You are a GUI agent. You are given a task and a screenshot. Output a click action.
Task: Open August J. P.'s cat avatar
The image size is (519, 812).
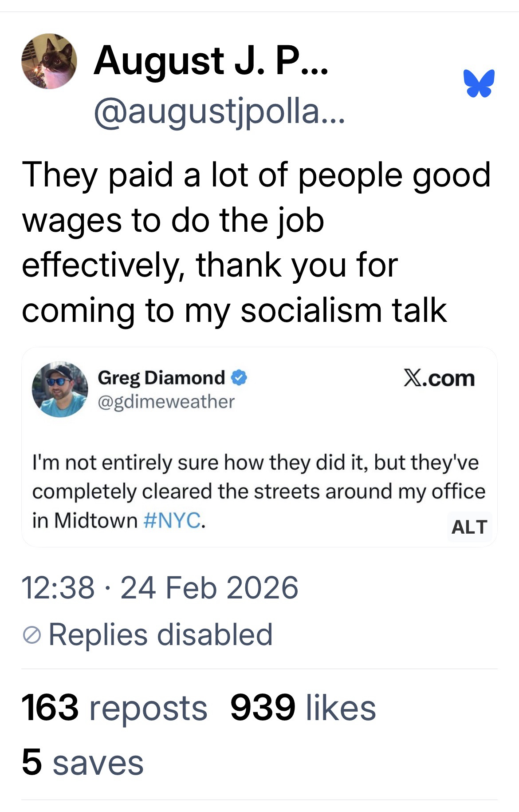(49, 61)
